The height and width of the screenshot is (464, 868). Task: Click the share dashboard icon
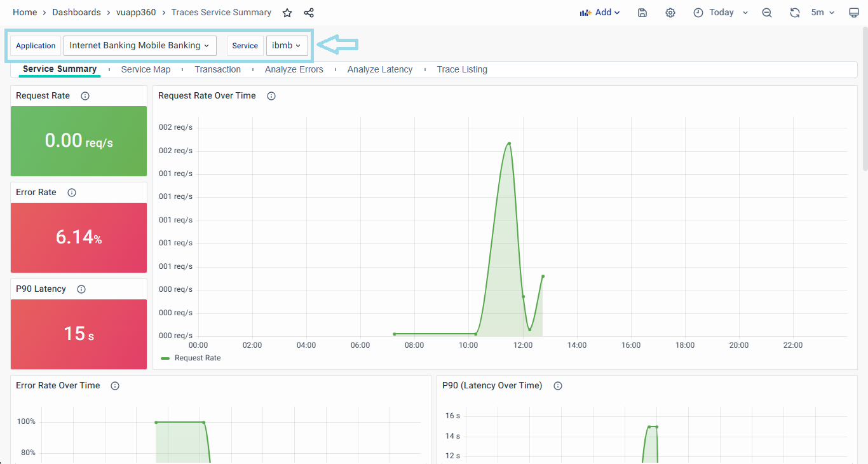point(309,13)
